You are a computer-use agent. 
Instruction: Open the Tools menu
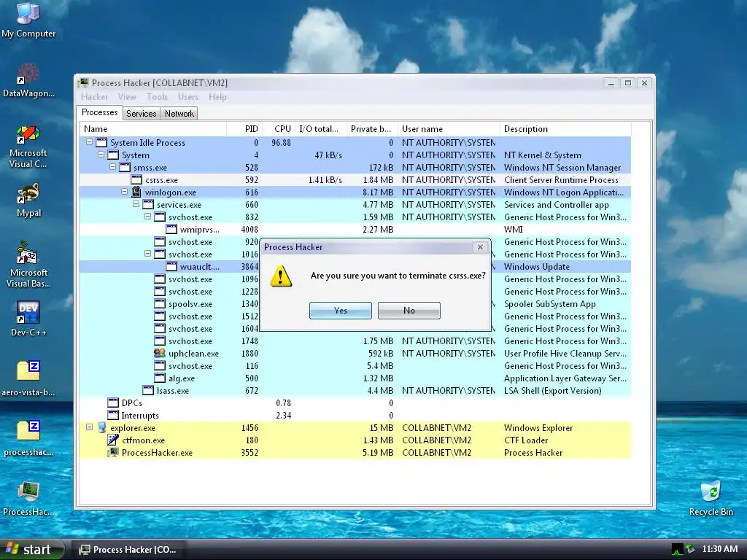(x=157, y=97)
